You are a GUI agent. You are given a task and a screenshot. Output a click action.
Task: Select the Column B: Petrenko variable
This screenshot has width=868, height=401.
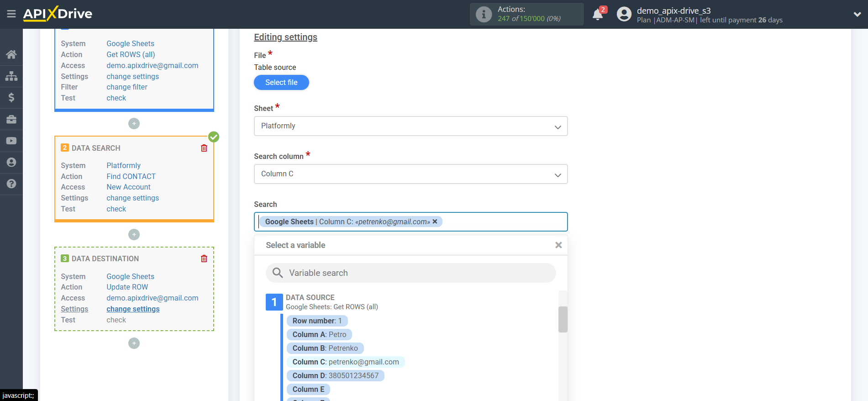click(325, 348)
